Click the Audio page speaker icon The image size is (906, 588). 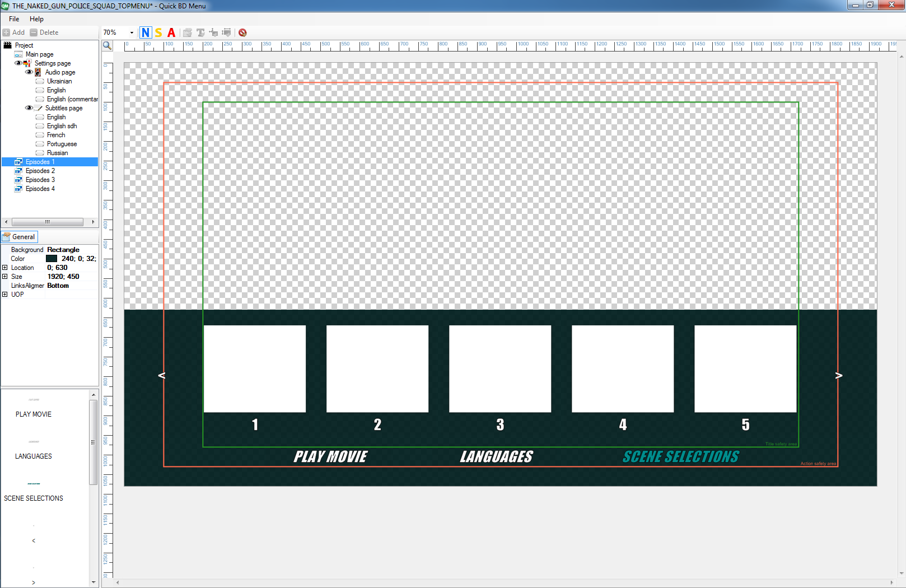[x=38, y=72]
